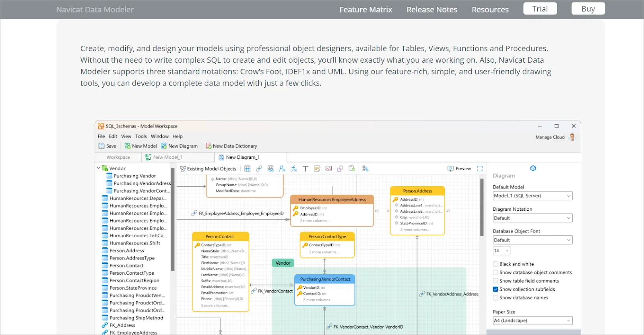The width and height of the screenshot is (644, 335).
Task: Open the Paper Size dropdown
Action: (533, 321)
